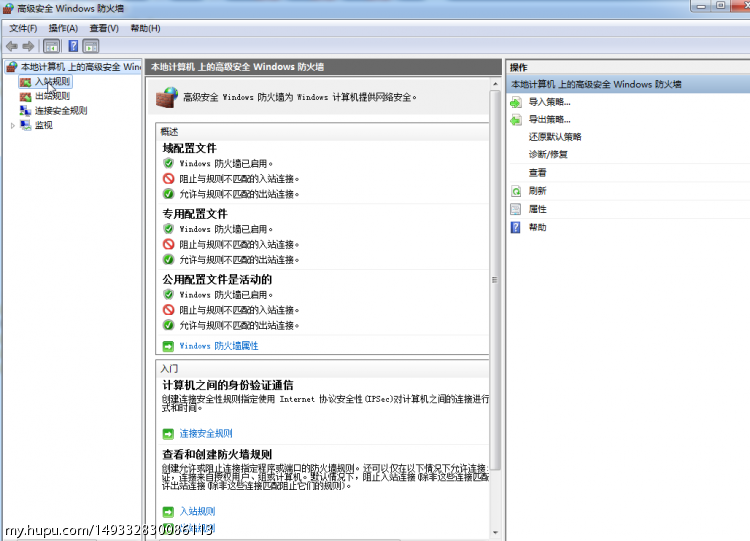Toggle the console tree pane toolbar icon
The image size is (750, 541).
click(52, 46)
